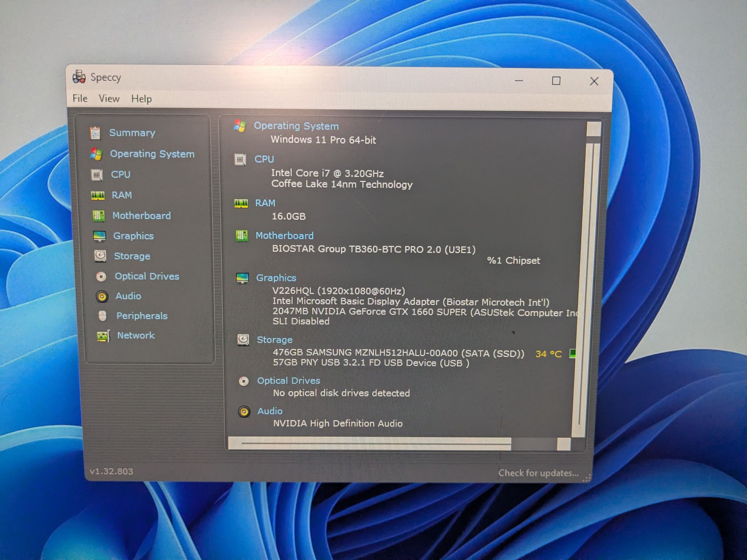Click the SAMSUNG MZNLH512HALU-00A00 storage entry
Screen dimensions: 747x560
(398, 353)
